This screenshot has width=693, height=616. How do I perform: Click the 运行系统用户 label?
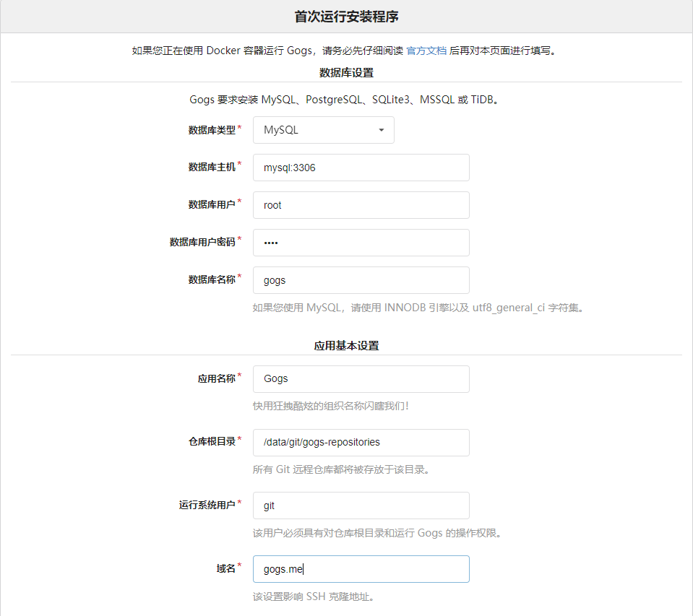pyautogui.click(x=207, y=505)
